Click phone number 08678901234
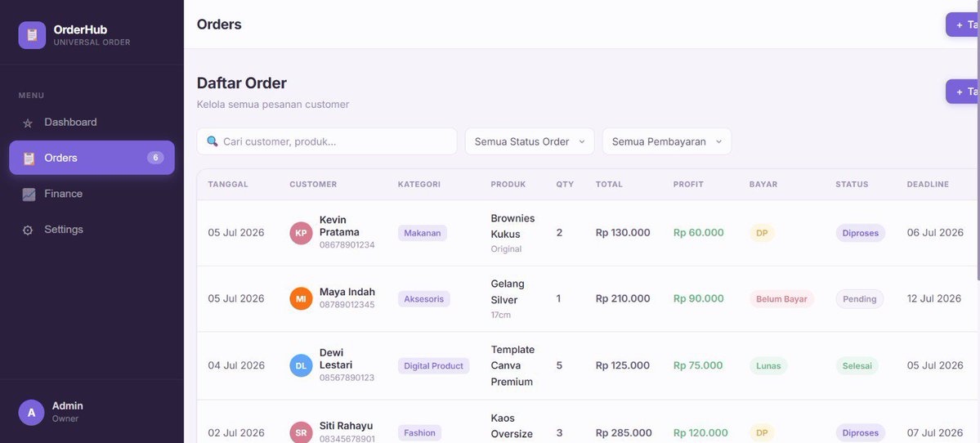This screenshot has height=443, width=980. pyautogui.click(x=347, y=245)
